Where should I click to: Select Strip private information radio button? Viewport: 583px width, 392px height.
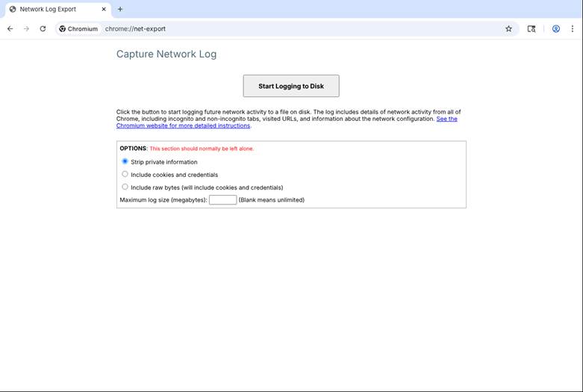click(x=125, y=161)
